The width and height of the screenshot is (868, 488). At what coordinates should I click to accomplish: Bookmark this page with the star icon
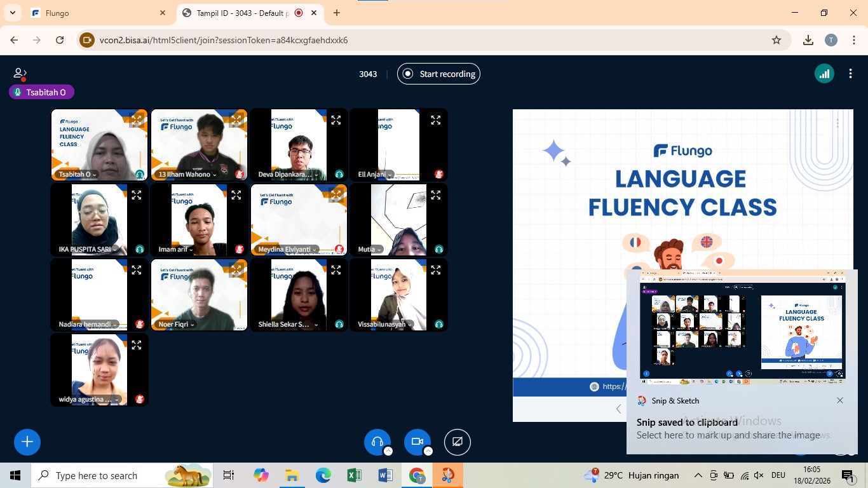(x=776, y=40)
